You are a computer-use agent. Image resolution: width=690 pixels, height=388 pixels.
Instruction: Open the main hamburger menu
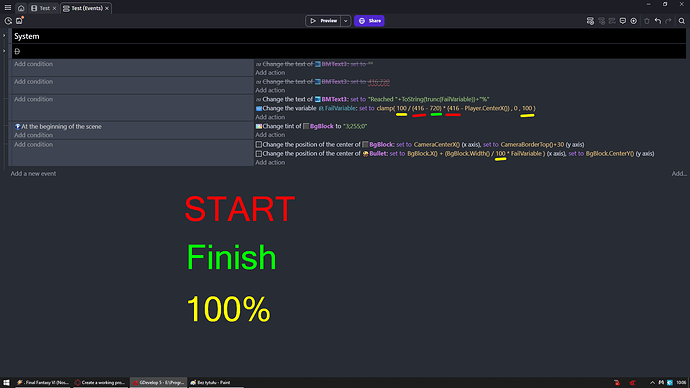tap(7, 8)
